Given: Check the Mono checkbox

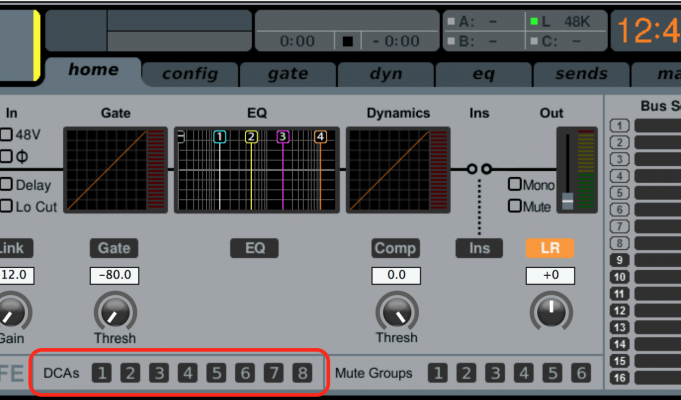Looking at the screenshot, I should pos(515,184).
